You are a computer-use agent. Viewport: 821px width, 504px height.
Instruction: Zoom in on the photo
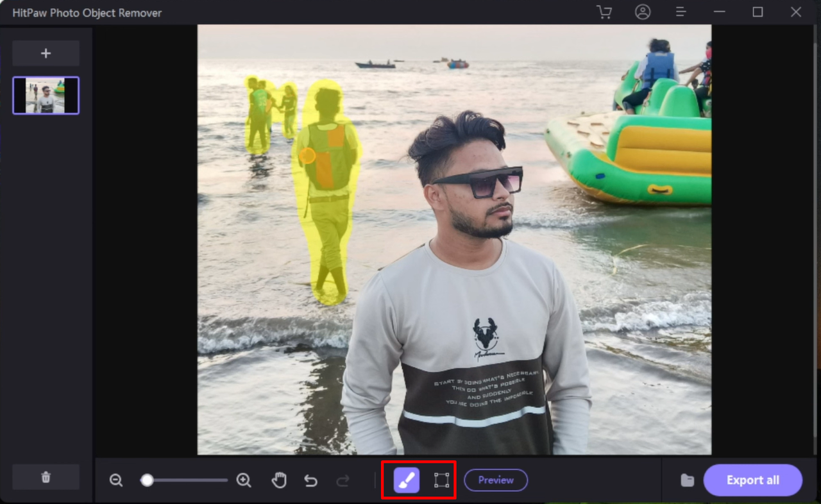pos(244,480)
